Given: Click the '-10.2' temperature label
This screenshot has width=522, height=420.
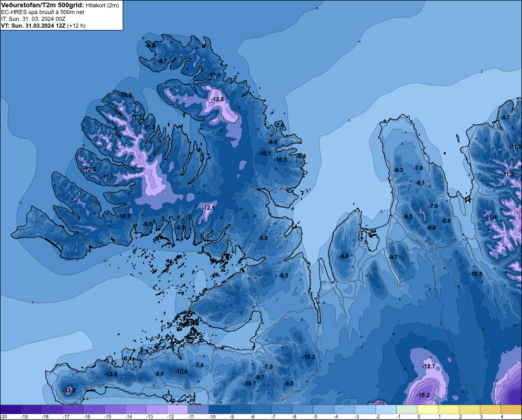Looking at the screenshot, I should click(x=309, y=357).
